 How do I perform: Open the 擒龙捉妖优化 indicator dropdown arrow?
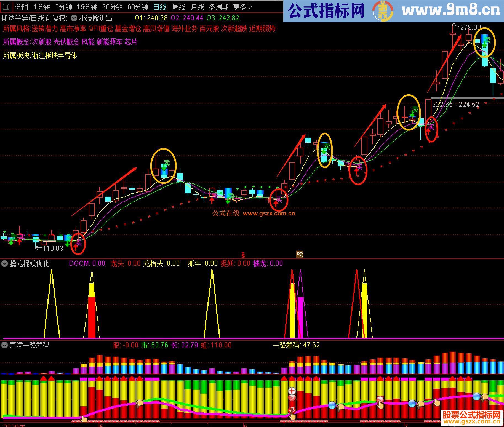(x=4, y=263)
